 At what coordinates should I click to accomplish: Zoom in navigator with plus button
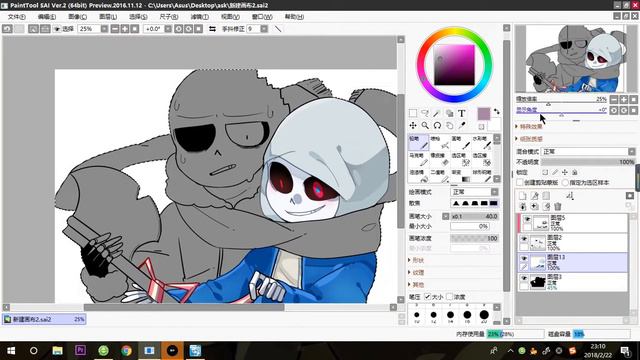pyautogui.click(x=624, y=99)
